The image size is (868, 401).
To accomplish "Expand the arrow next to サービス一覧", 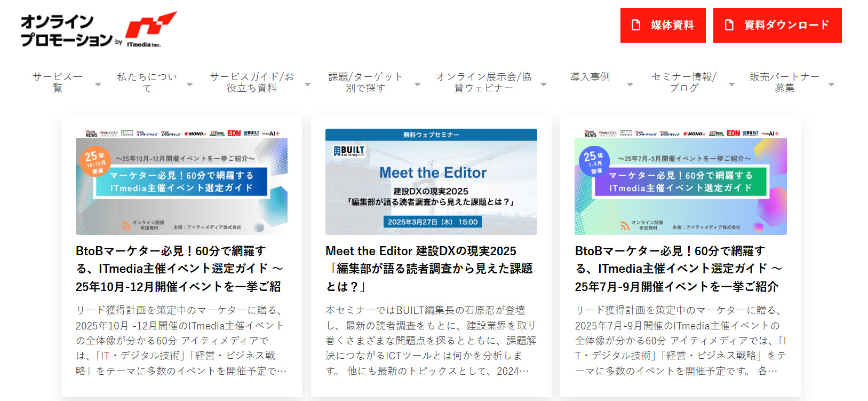I will (98, 84).
